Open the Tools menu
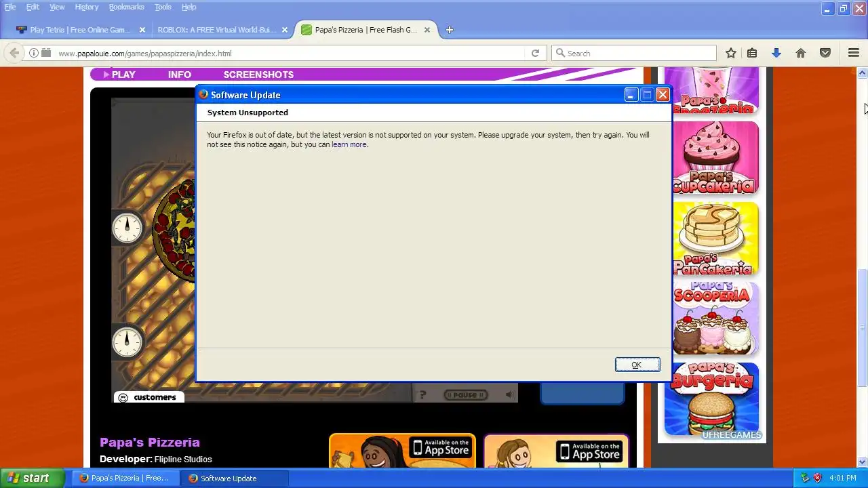Viewport: 868px width, 488px height. (x=163, y=7)
